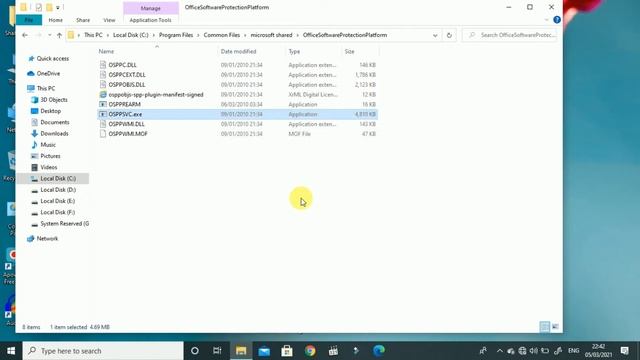
Task: Select the OSPPWMI.MOF file
Action: [128, 134]
